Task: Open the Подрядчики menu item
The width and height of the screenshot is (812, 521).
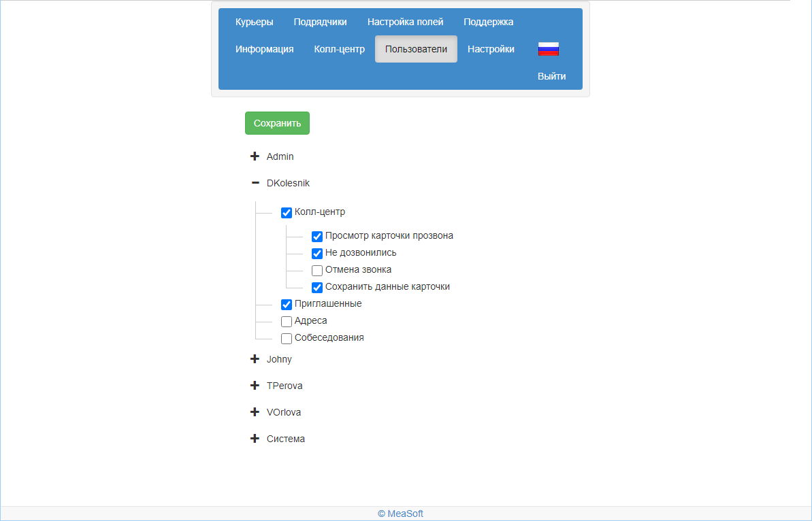Action: [320, 22]
